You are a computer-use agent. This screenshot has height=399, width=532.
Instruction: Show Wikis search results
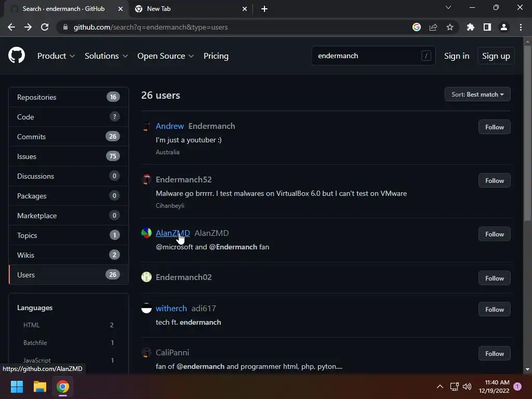pyautogui.click(x=69, y=255)
